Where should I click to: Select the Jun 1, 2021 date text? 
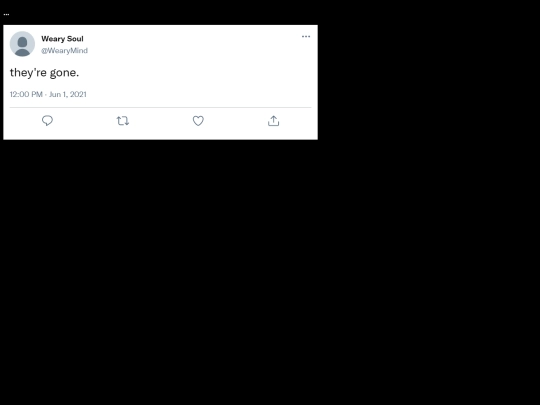click(x=68, y=94)
